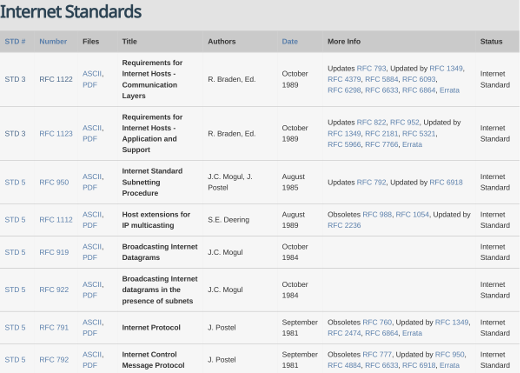Click RFC 6918 in the RFC 950 row
Image resolution: width=520 pixels, height=373 pixels.
(x=446, y=182)
